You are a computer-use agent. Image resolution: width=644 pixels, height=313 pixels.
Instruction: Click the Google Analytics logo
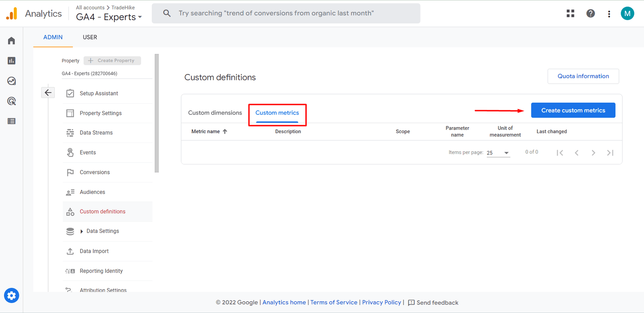(x=12, y=14)
